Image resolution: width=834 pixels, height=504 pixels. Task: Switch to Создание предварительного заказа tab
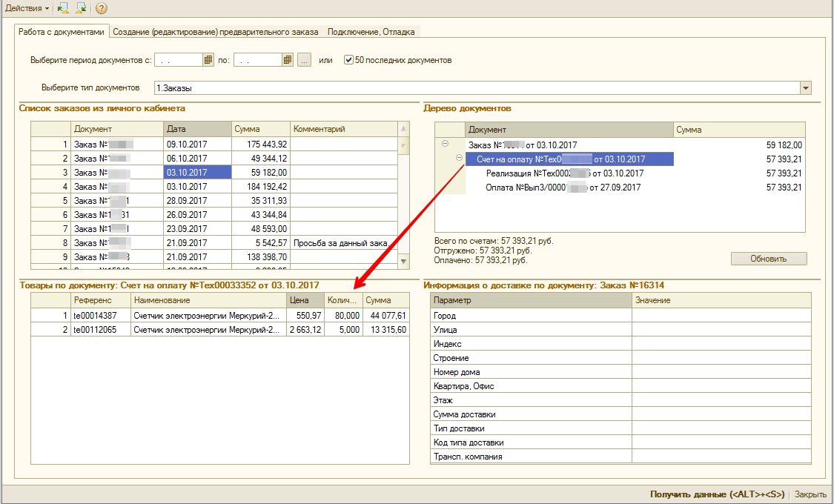217,32
